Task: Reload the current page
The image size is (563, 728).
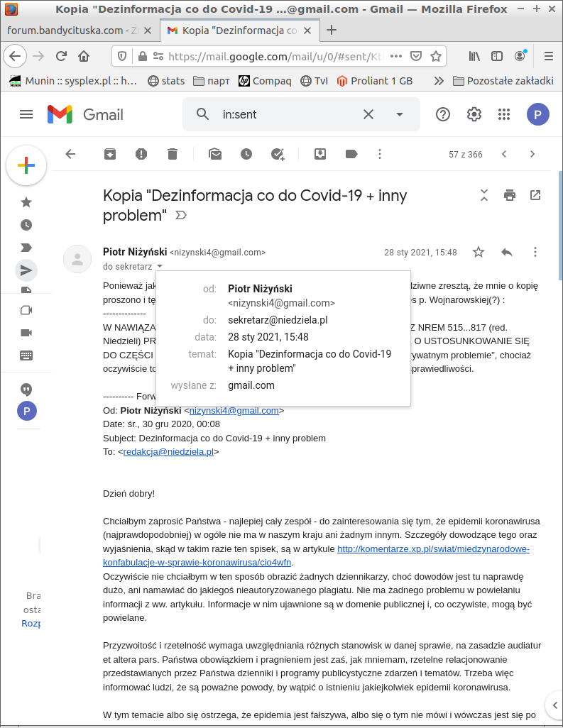Action: point(61,56)
